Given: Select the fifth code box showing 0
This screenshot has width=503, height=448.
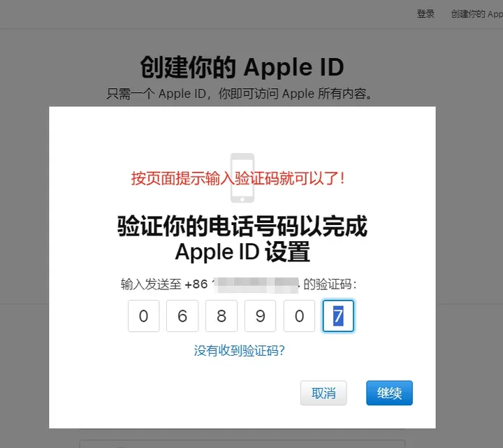Looking at the screenshot, I should 299,316.
